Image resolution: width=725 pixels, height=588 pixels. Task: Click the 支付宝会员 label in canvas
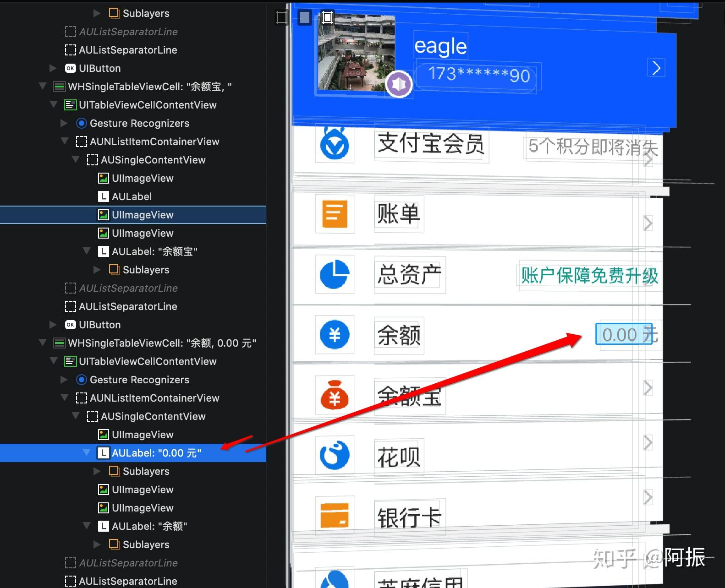[x=430, y=143]
